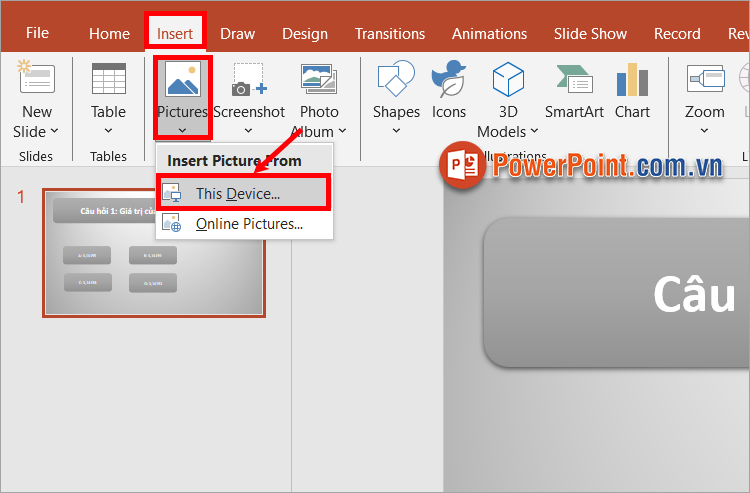Open the Shapes gallery icon

point(396,79)
